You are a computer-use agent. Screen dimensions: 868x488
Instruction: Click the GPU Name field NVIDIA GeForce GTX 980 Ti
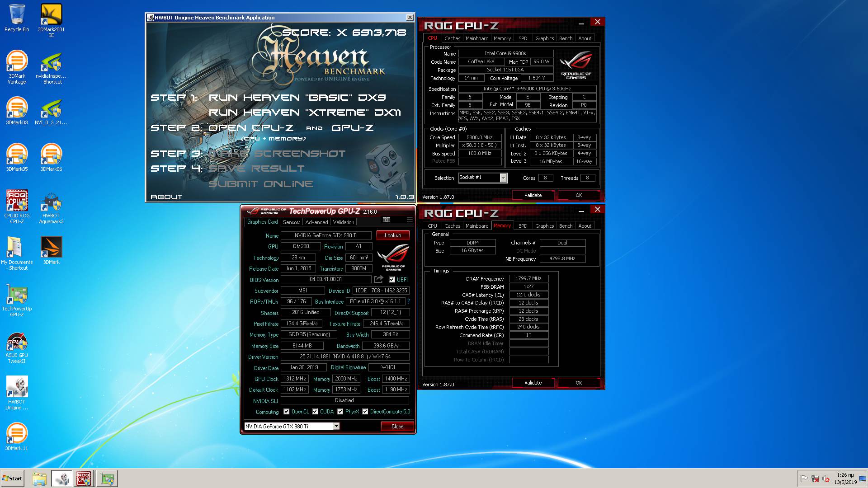[x=326, y=235]
